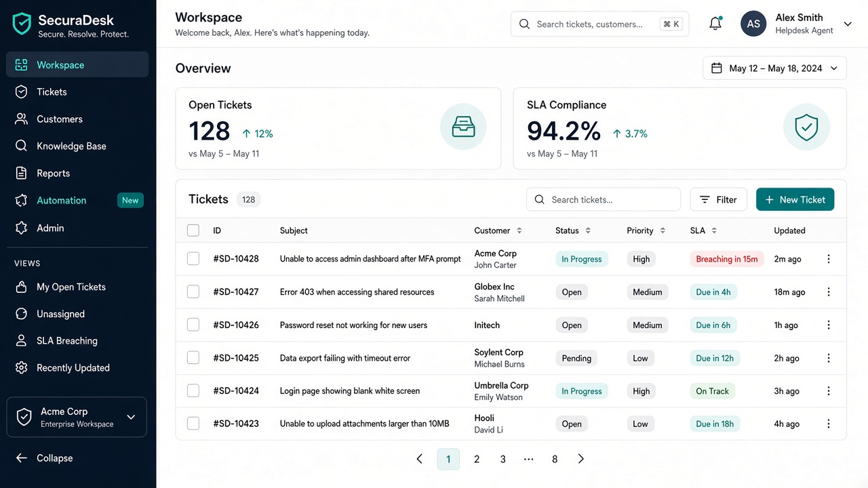Focus the Search tickets, customers field
Image resolution: width=868 pixels, height=488 pixels.
599,24
